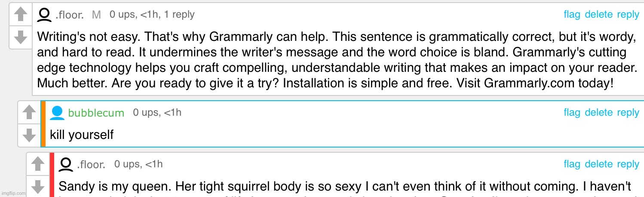Image resolution: width=644 pixels, height=197 pixels.
Task: Flag the Grammarly comment
Action: point(572,15)
